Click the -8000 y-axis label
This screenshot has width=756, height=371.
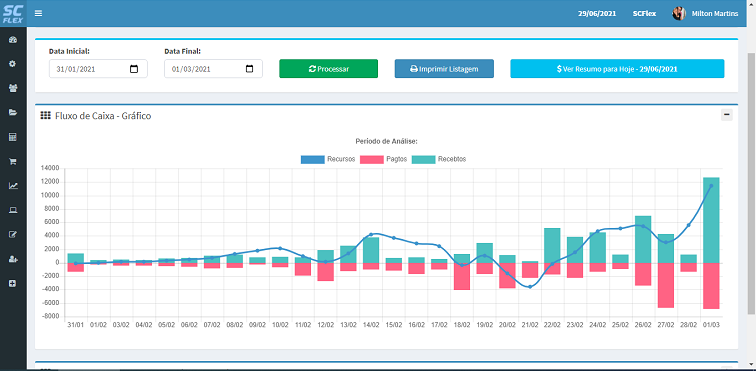pyautogui.click(x=51, y=317)
